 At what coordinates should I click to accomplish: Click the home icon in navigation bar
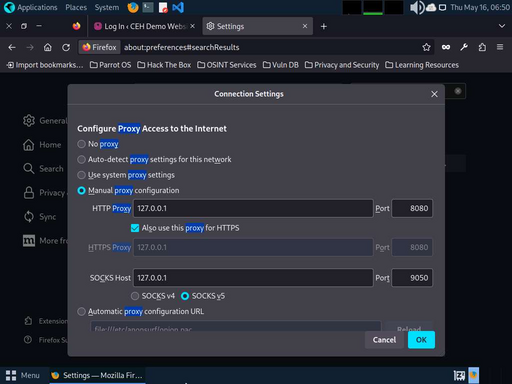click(48, 47)
